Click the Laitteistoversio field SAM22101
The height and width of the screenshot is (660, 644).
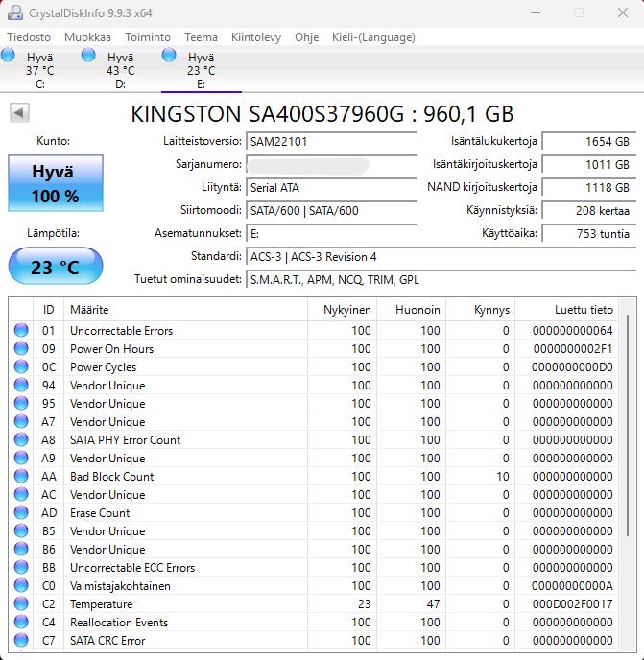(x=331, y=141)
